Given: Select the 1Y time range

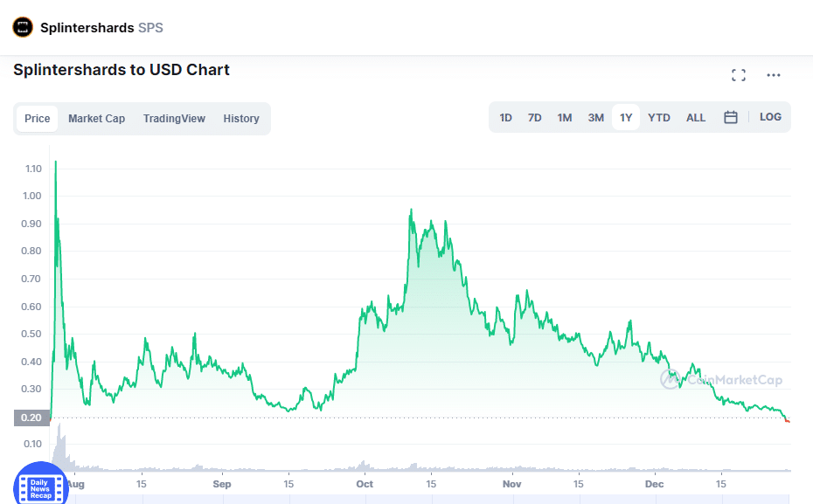Looking at the screenshot, I should pyautogui.click(x=626, y=118).
